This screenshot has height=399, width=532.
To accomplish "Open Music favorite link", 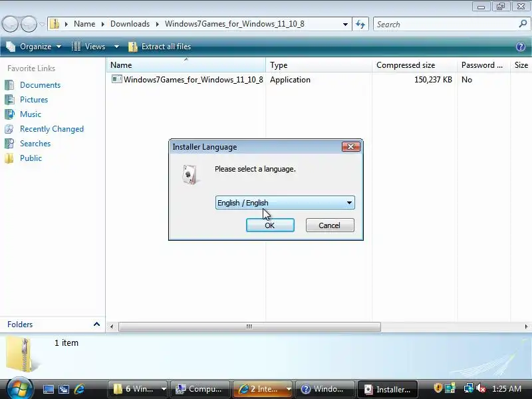I will [31, 114].
